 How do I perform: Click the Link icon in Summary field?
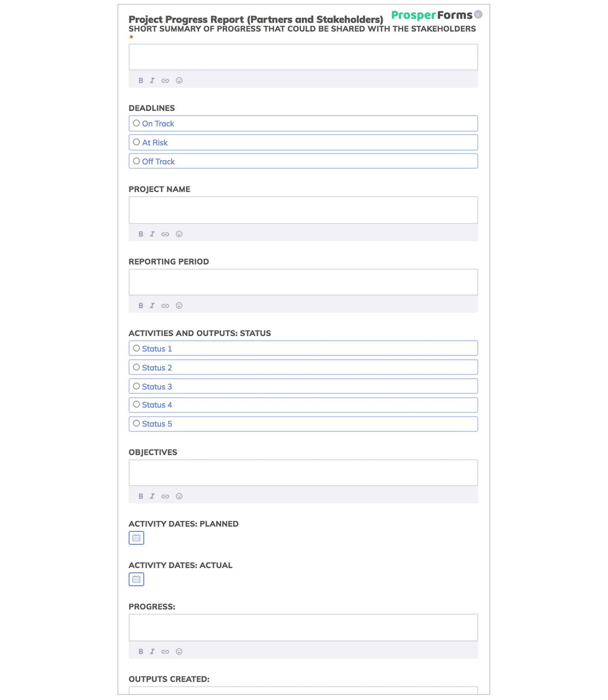(x=165, y=80)
